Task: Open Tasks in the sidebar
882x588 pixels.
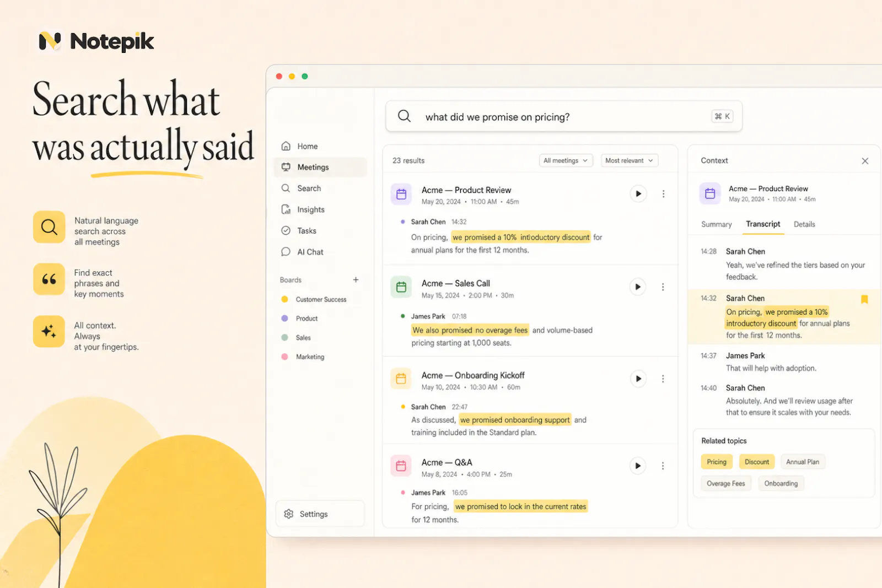Action: point(321,230)
